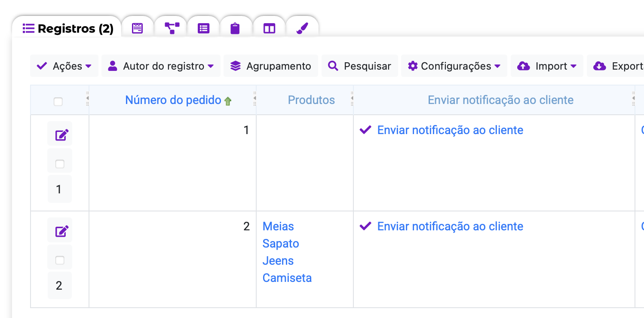Open the workflow diagram tab icon
This screenshot has height=318, width=644.
(x=172, y=29)
